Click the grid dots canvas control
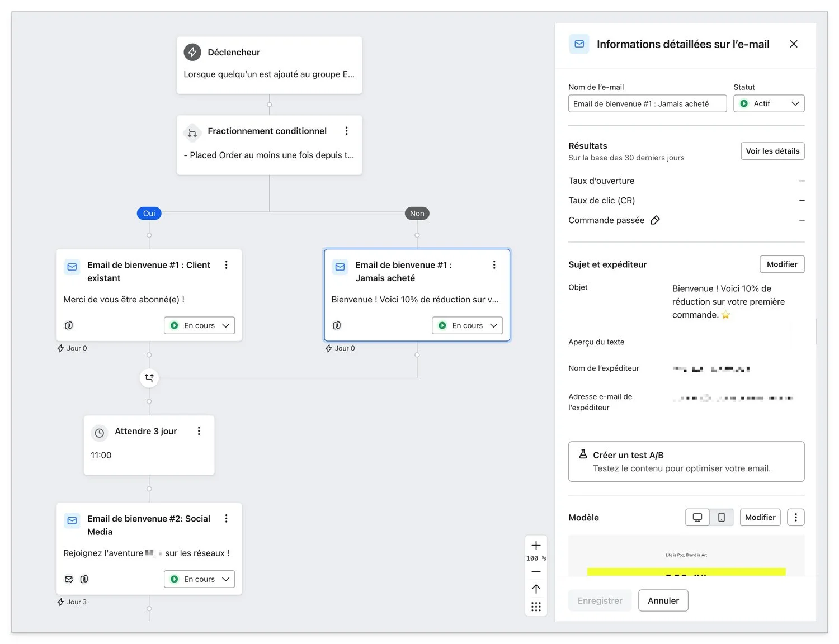 point(536,607)
